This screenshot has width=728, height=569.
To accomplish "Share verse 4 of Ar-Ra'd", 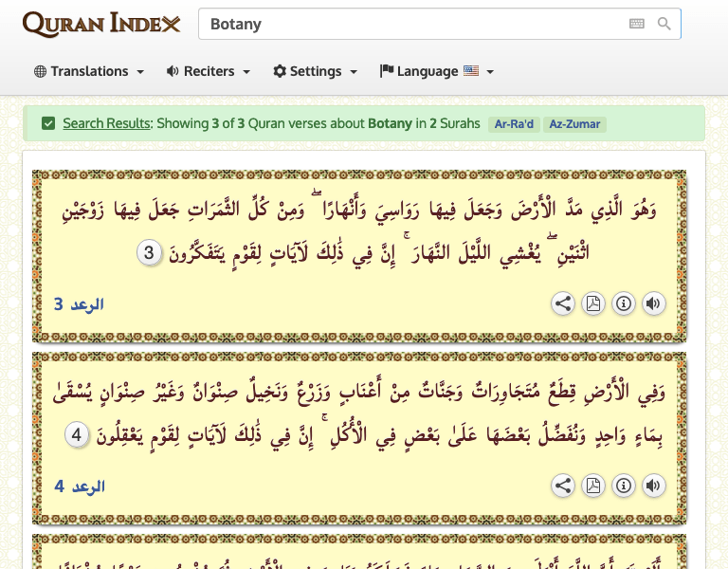I will coord(563,486).
